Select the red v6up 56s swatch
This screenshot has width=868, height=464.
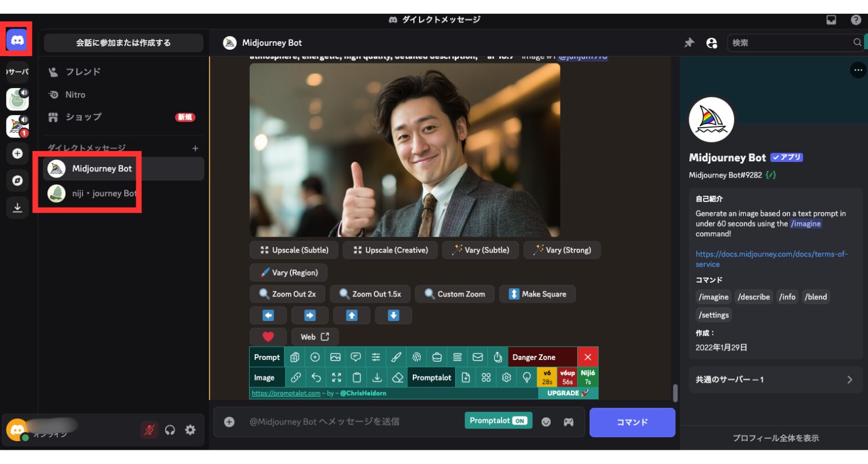567,378
